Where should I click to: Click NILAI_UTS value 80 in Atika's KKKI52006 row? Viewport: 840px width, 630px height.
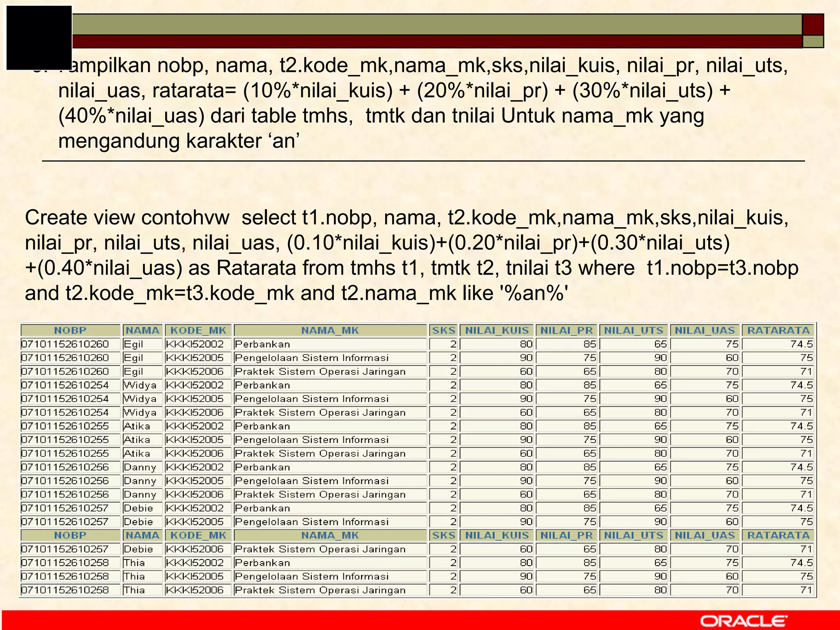click(660, 453)
